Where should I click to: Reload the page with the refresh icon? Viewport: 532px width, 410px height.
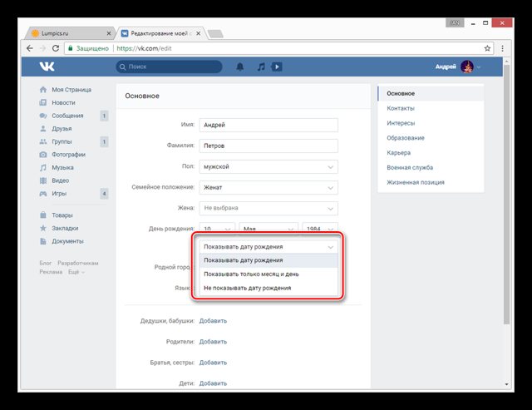point(56,48)
